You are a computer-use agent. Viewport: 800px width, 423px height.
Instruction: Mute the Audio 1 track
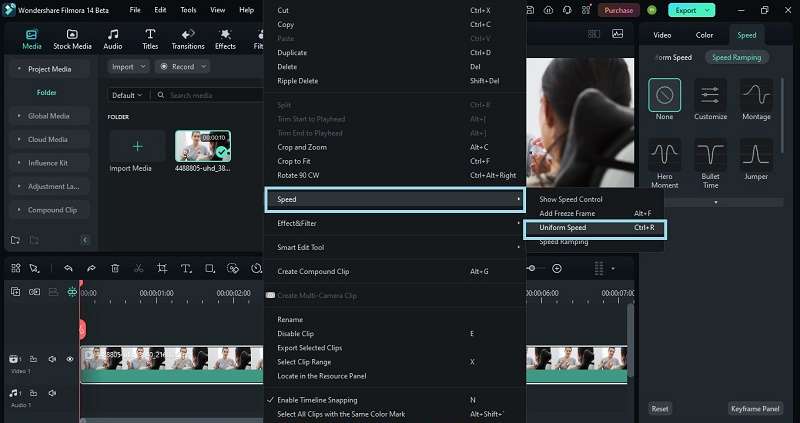click(x=52, y=393)
